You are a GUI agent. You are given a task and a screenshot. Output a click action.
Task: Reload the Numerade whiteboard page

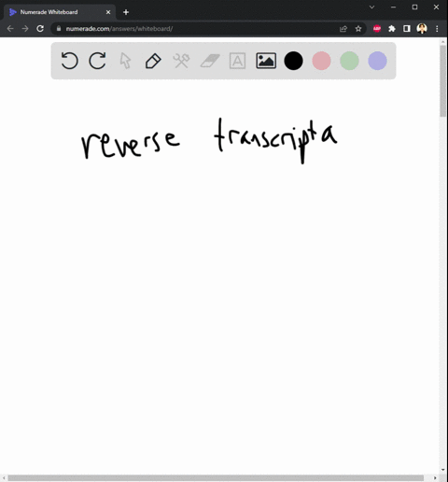click(40, 29)
